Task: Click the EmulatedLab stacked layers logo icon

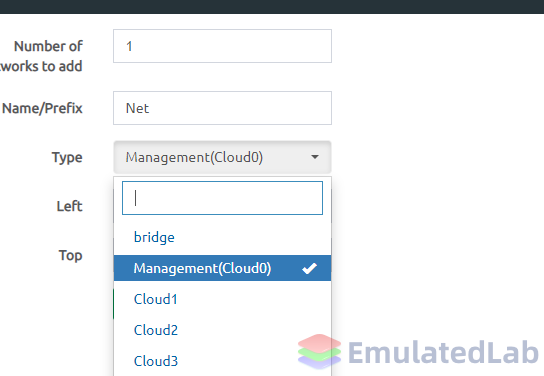Action: point(319,351)
